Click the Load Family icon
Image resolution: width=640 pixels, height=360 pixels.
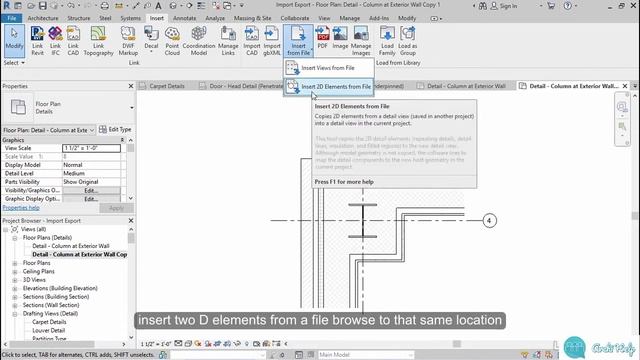tap(387, 41)
